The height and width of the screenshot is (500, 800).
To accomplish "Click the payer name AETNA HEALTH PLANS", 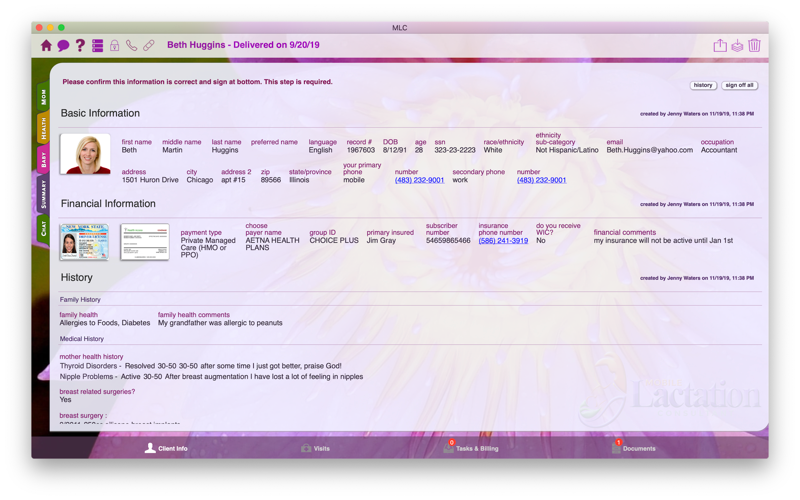I will 272,244.
